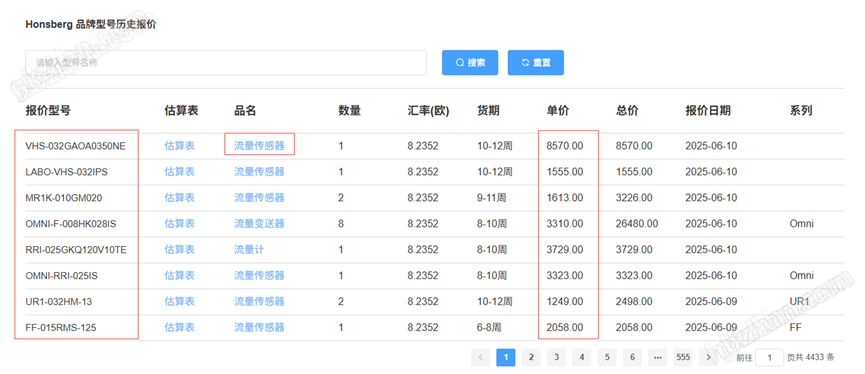Screen dimensions: 865x374
Task: Select page 1 in pagination
Action: [x=506, y=357]
